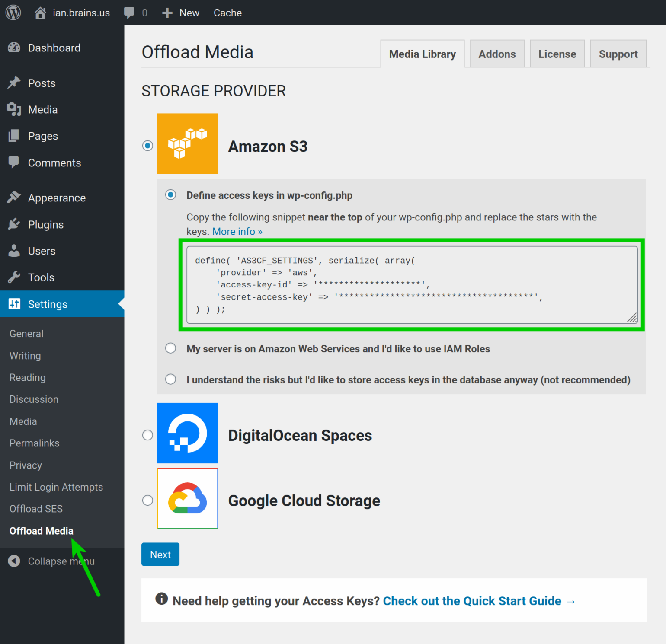
Task: Click the Settings sliders icon
Action: pyautogui.click(x=14, y=304)
